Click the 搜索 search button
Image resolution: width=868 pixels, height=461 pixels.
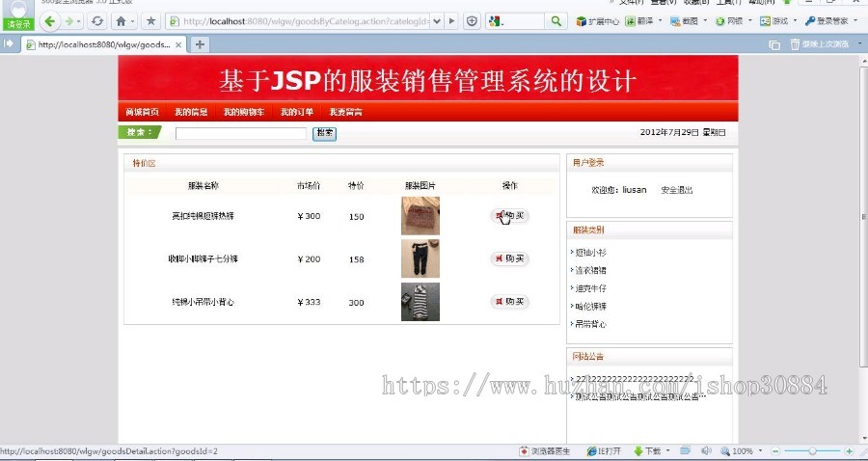click(324, 133)
